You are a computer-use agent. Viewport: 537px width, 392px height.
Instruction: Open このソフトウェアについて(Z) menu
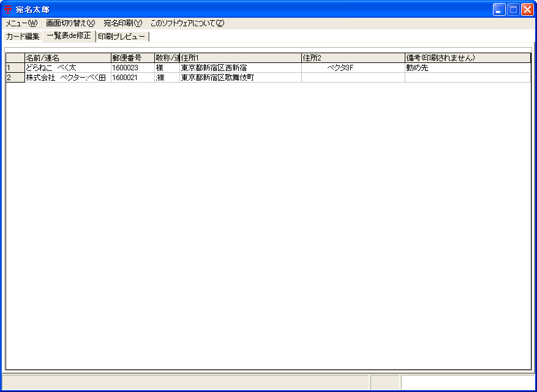coord(187,23)
